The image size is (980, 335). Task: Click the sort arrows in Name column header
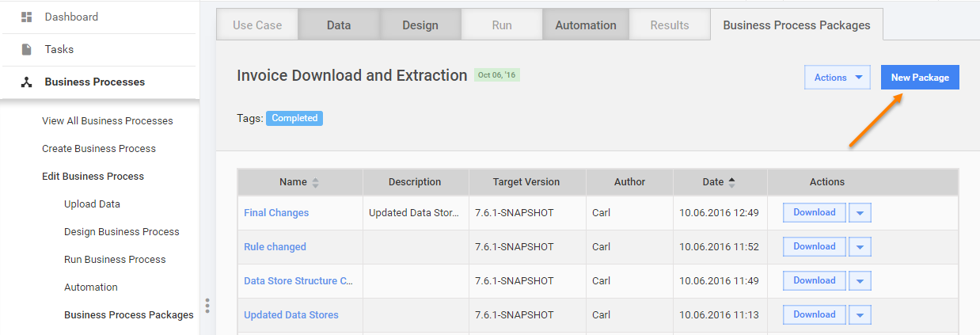[315, 182]
